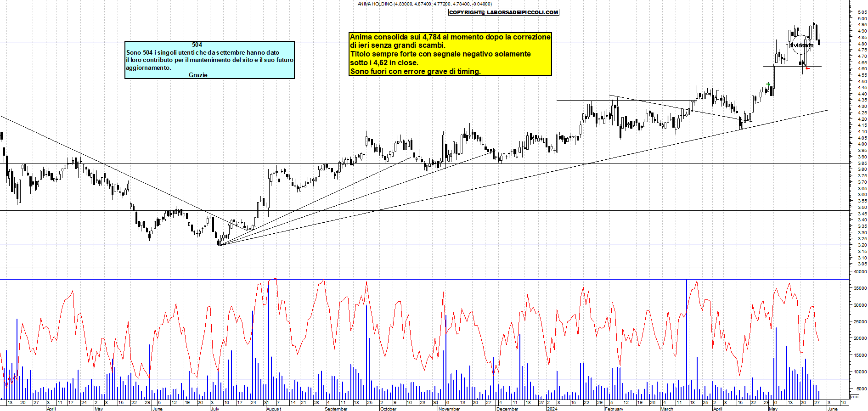Click the August month label on time axis

274,409
